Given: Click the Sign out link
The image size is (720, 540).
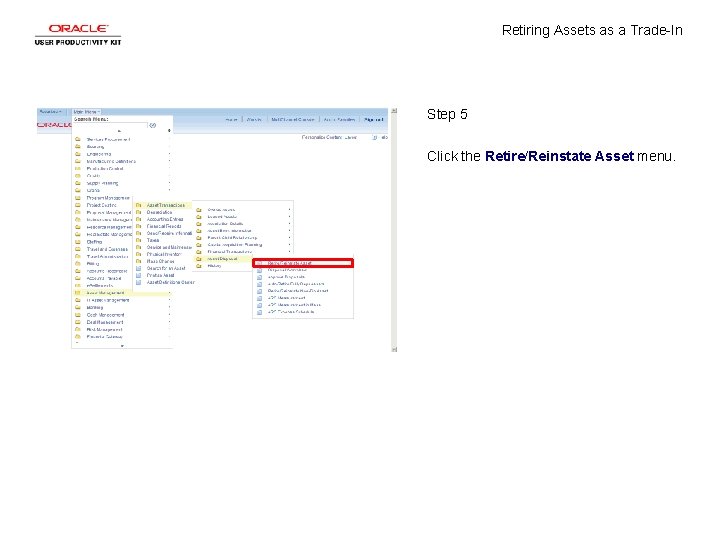Looking at the screenshot, I should coord(373,119).
